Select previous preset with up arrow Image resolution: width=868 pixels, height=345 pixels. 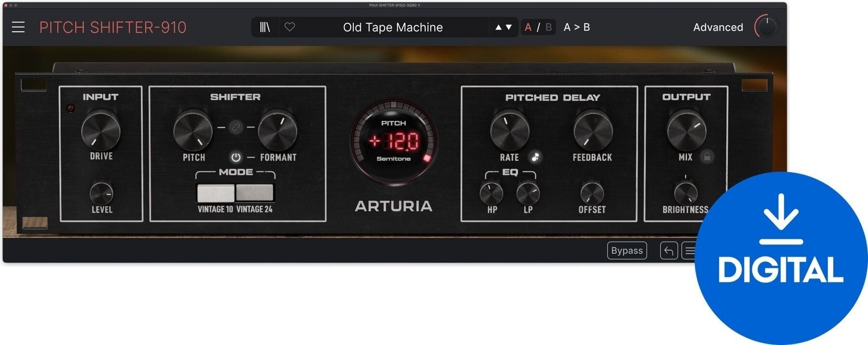(x=498, y=27)
